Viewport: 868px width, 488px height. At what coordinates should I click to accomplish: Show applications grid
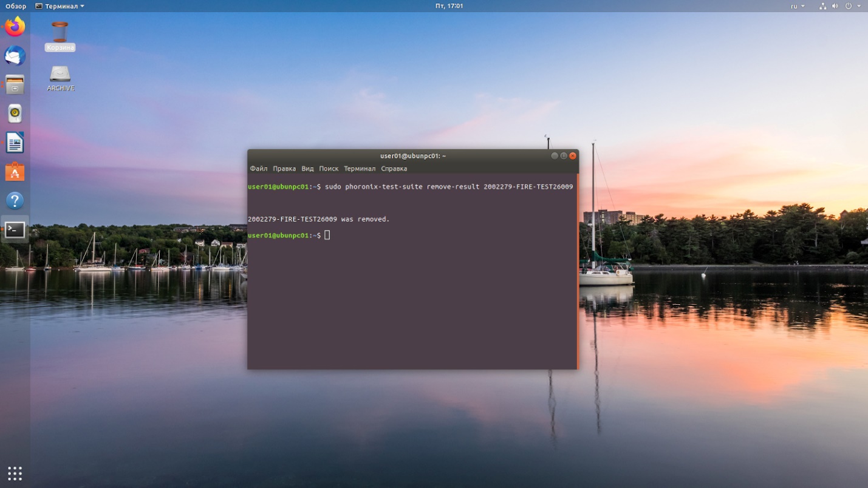pos(15,473)
